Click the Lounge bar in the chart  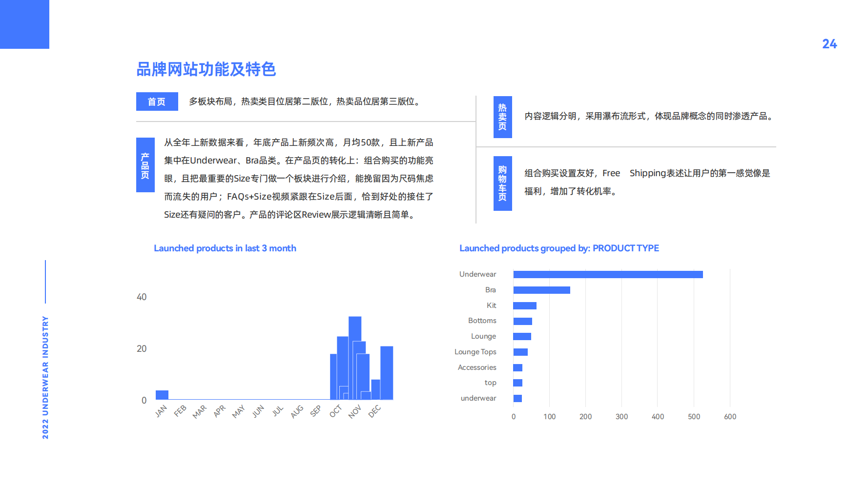click(x=522, y=336)
